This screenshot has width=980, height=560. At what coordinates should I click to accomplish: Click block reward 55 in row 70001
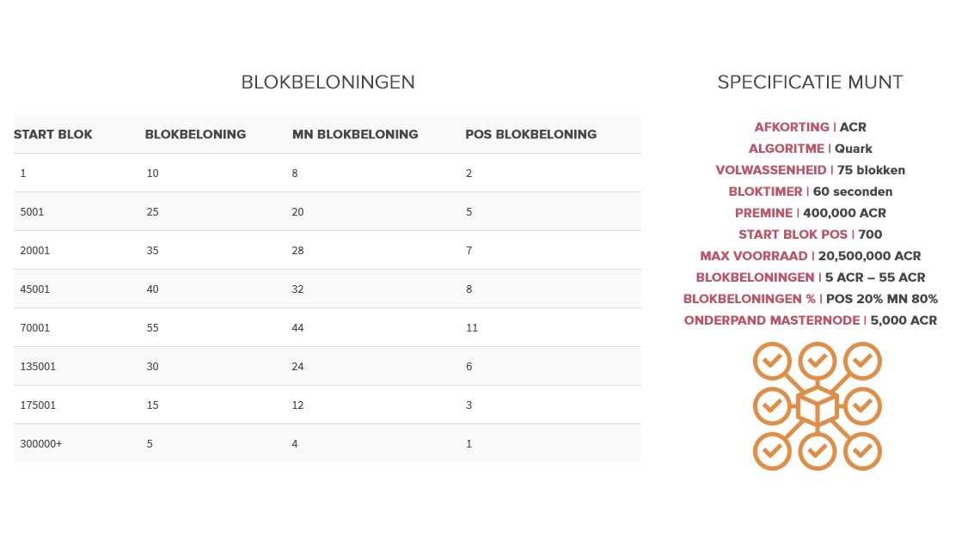[152, 328]
